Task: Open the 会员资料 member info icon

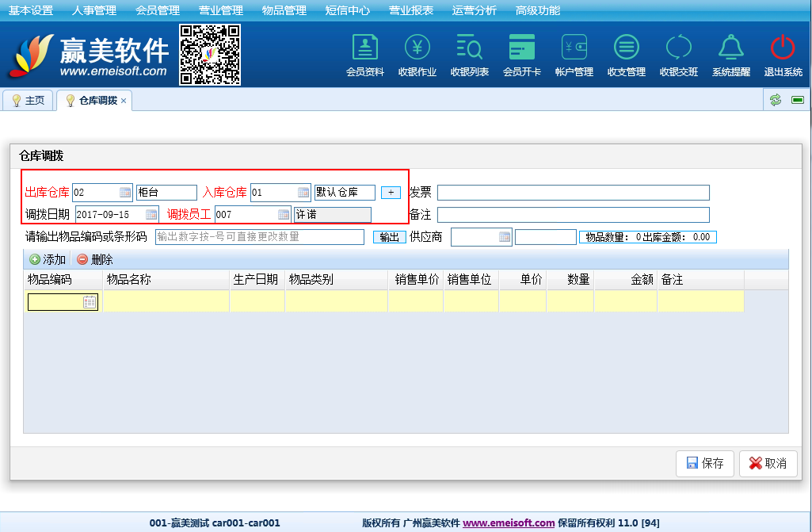Action: coord(365,48)
